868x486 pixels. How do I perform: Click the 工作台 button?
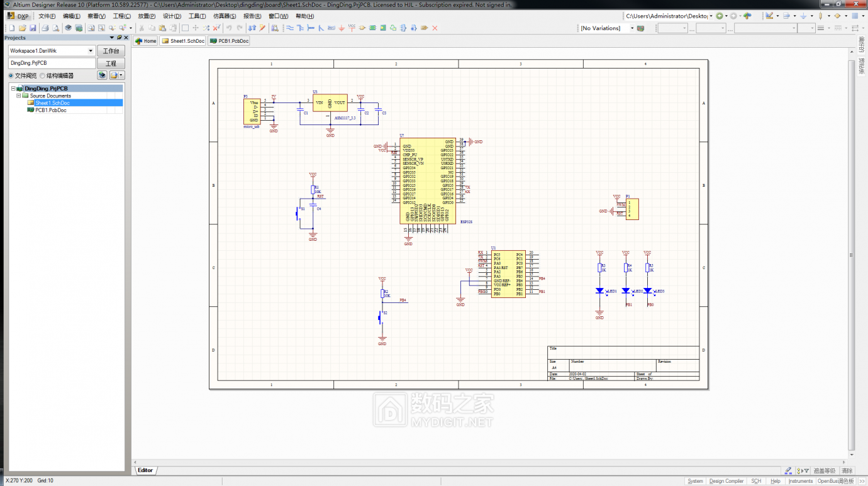pyautogui.click(x=111, y=51)
